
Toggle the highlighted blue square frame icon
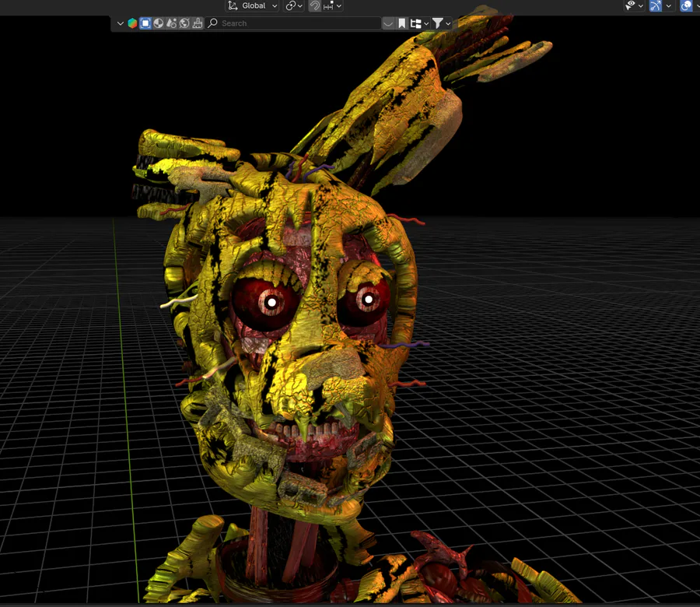(145, 23)
